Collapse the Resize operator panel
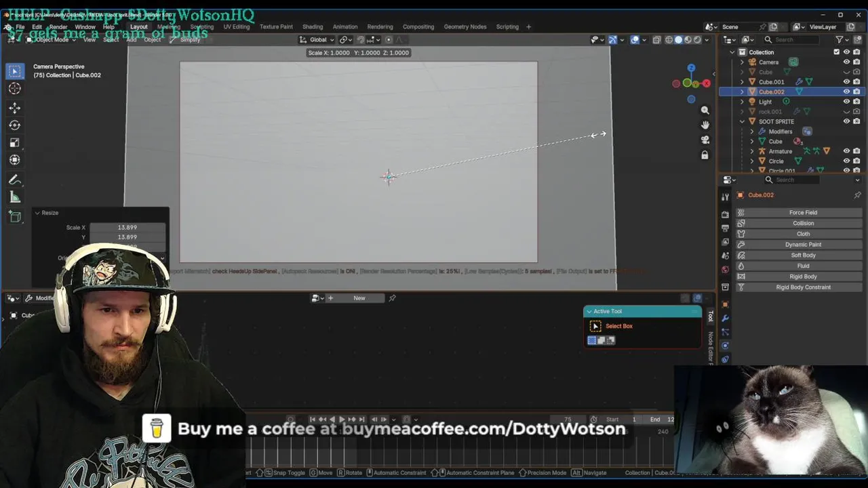The width and height of the screenshot is (868, 488). click(x=37, y=213)
